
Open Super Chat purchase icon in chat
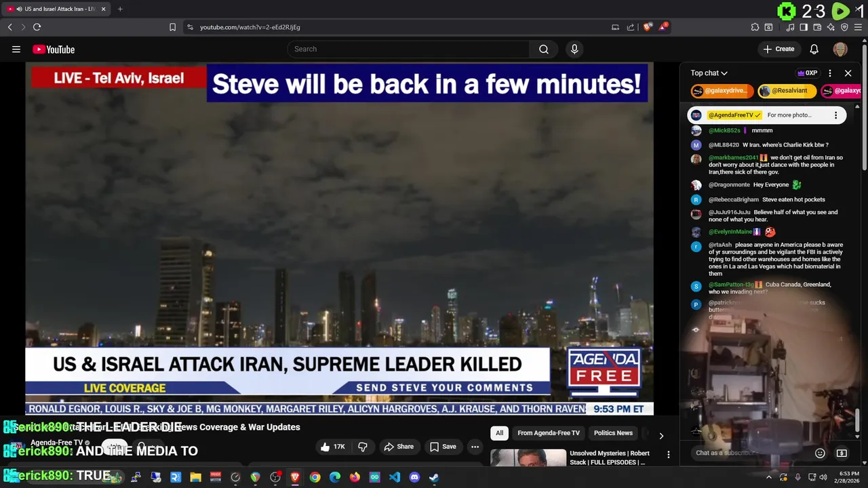[x=842, y=453]
